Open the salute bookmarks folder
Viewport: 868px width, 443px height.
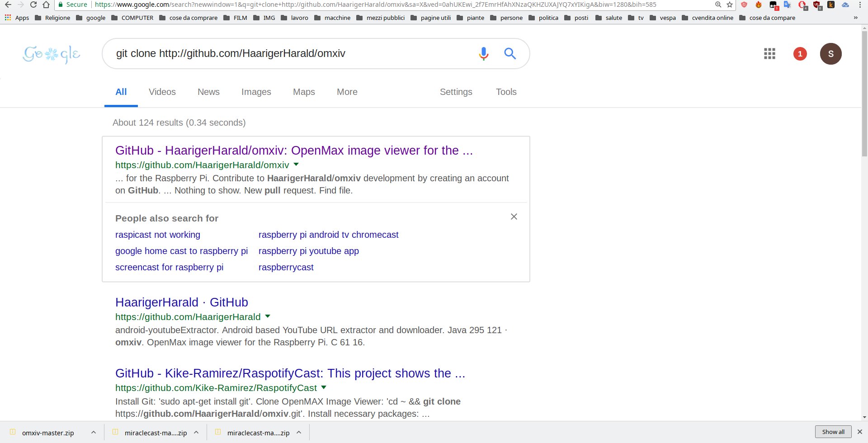pos(609,18)
